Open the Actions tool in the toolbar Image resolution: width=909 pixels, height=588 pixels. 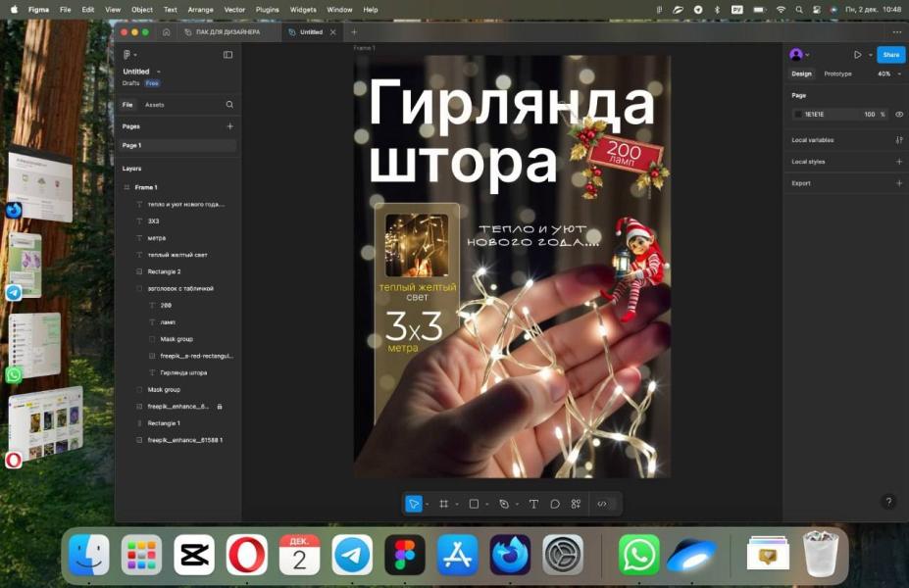576,504
